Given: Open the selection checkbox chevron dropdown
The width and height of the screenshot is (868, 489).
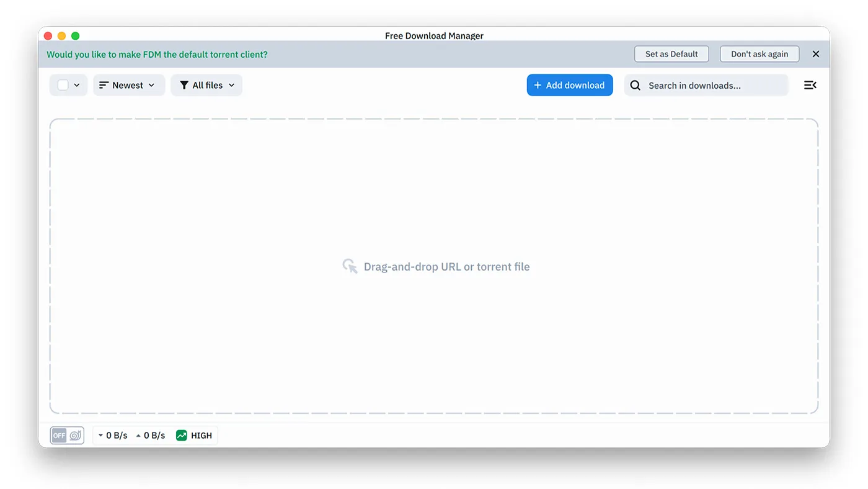Looking at the screenshot, I should click(77, 85).
